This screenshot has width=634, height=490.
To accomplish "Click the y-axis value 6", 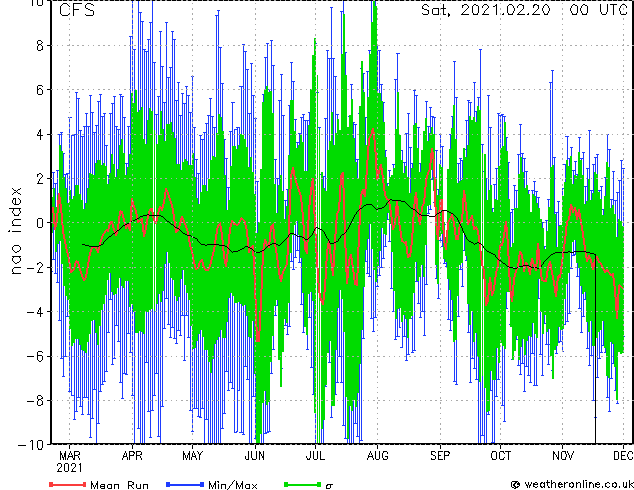I will 40,90.
